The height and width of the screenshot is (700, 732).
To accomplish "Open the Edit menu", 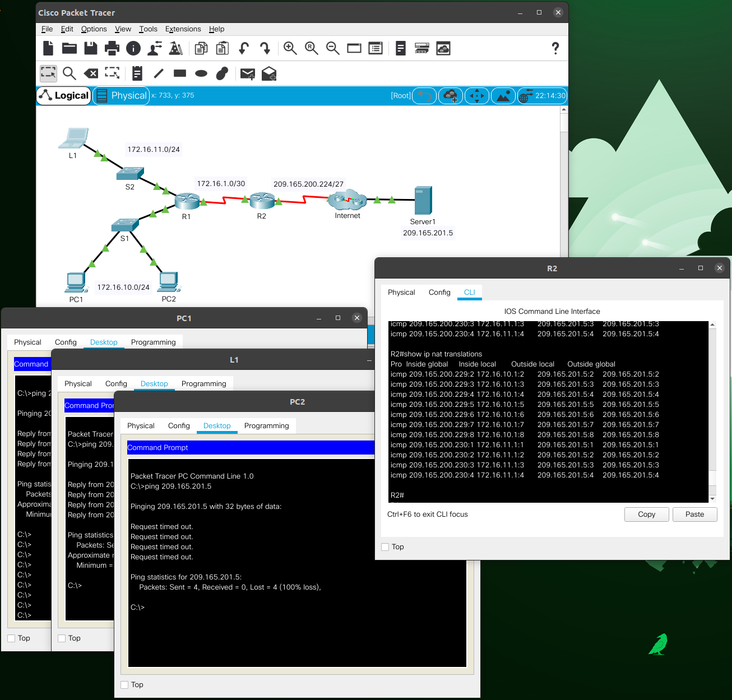I will click(67, 29).
